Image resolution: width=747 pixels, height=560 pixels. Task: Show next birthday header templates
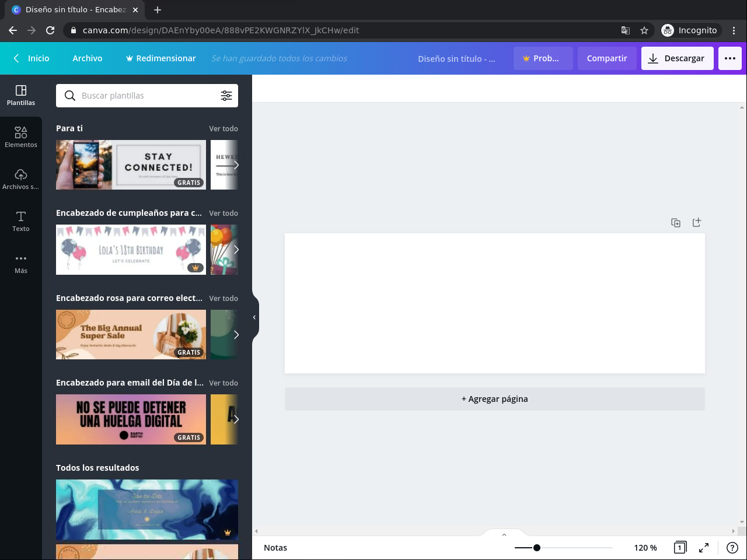236,250
